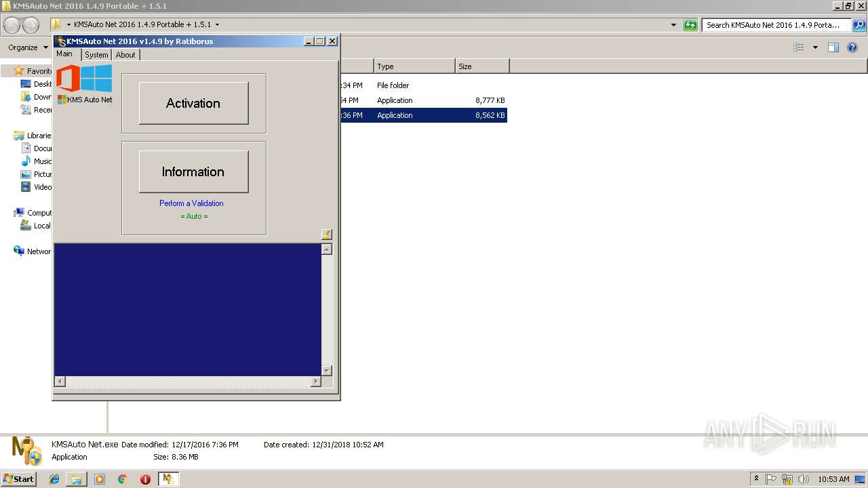The image size is (868, 488).
Task: Launch Google Chrome from the taskbar
Action: coord(123,479)
